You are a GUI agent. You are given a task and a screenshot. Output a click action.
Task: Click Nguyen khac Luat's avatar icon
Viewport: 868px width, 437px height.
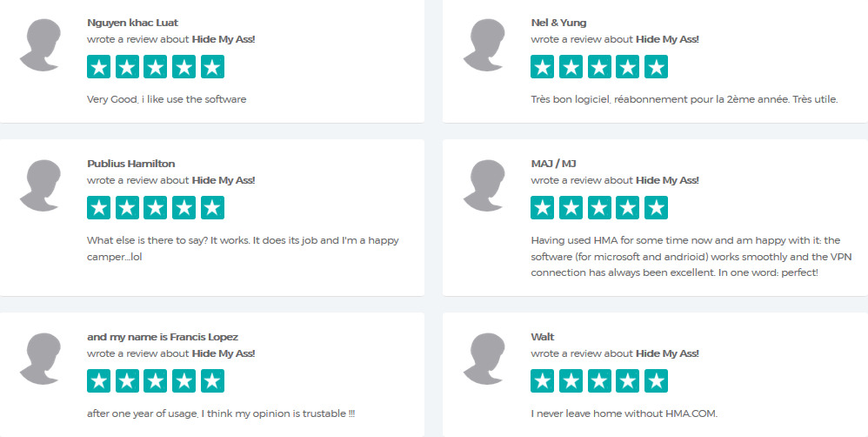tap(40, 45)
